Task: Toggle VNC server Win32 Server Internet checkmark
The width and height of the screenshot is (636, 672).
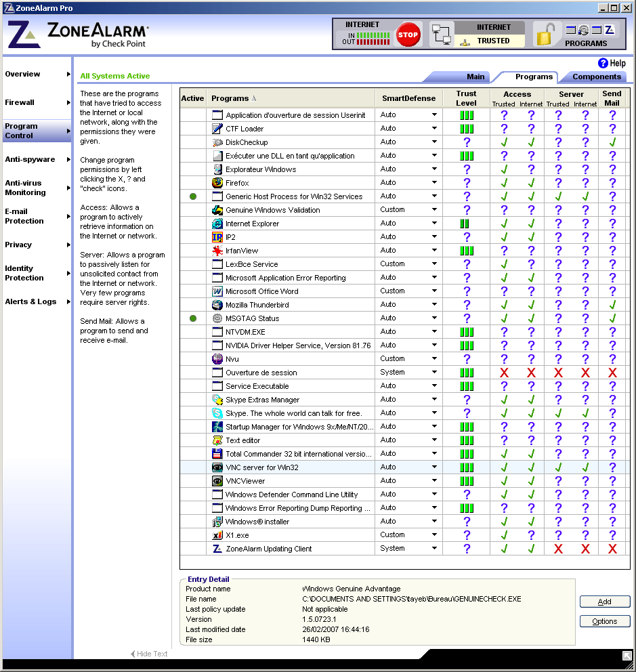Action: pos(585,467)
